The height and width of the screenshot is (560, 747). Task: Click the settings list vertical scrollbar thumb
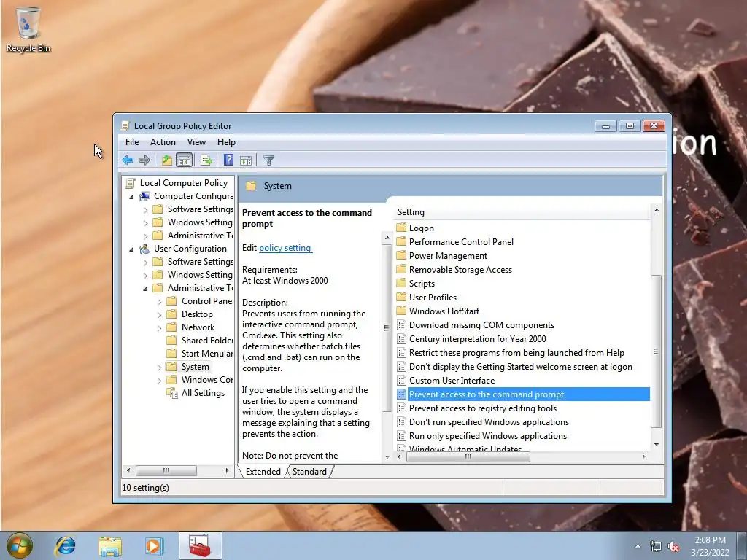(x=656, y=351)
